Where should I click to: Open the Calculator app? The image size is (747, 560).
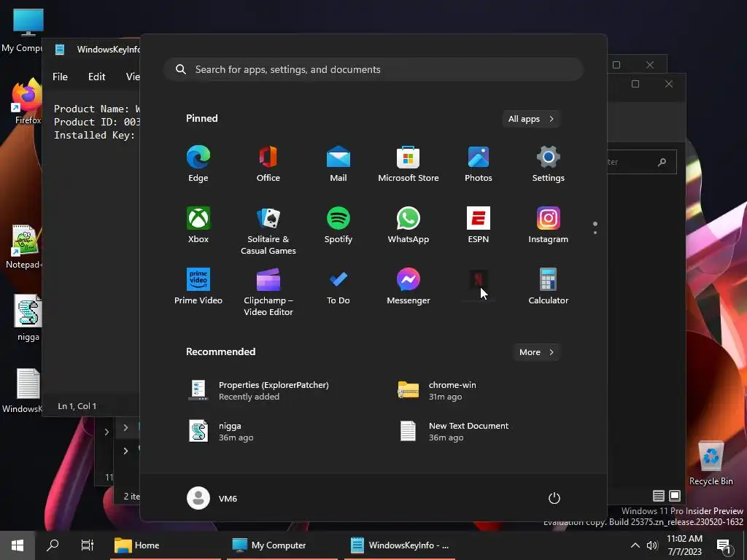coord(549,286)
